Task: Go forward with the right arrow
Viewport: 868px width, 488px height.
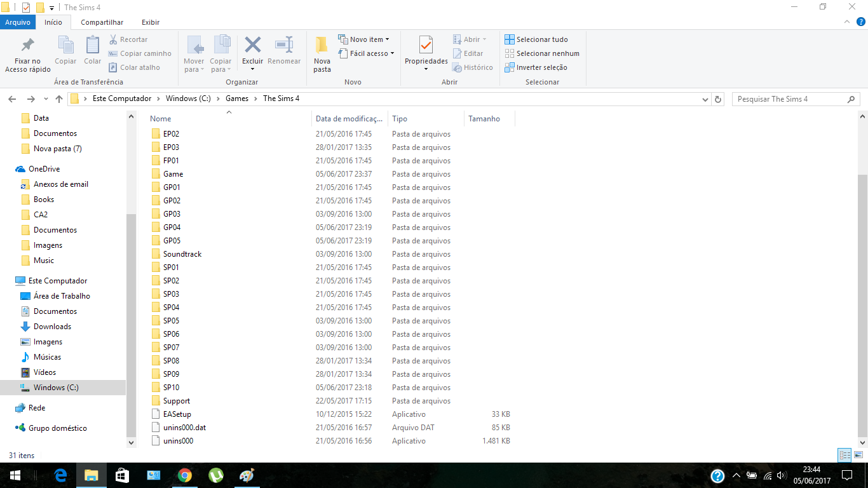Action: pos(31,99)
